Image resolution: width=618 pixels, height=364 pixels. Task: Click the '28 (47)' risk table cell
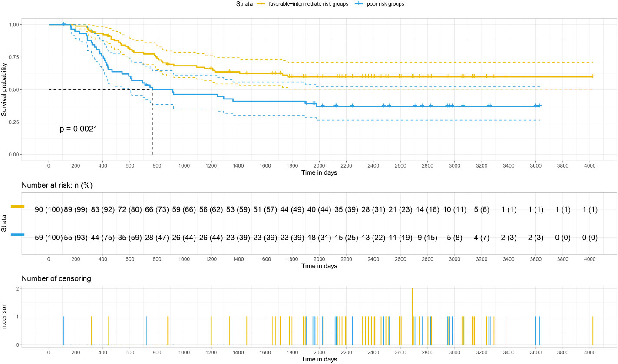pyautogui.click(x=157, y=238)
